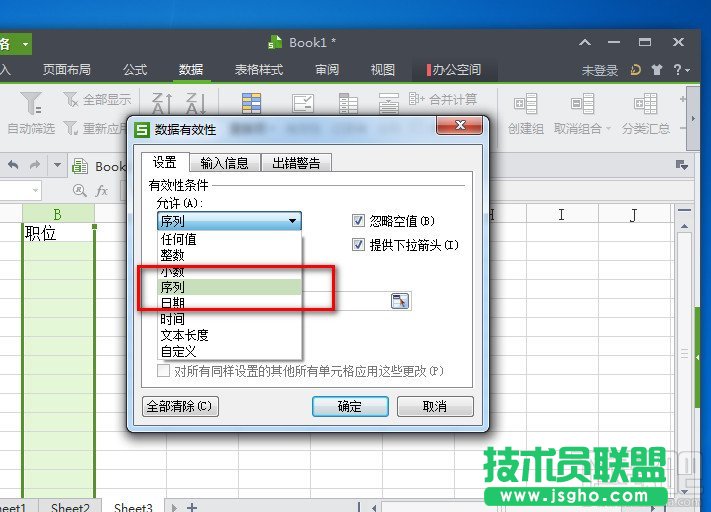Switch to the 输入信息 tab

(x=224, y=163)
